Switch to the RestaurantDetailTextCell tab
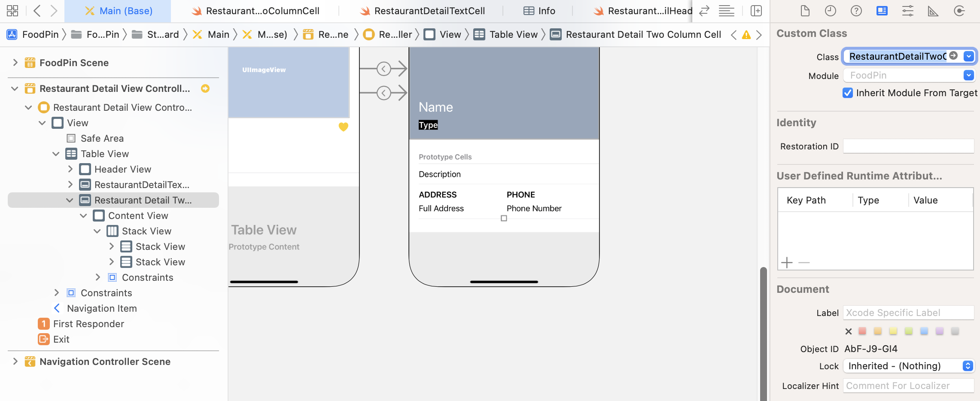This screenshot has width=980, height=401. (x=423, y=11)
